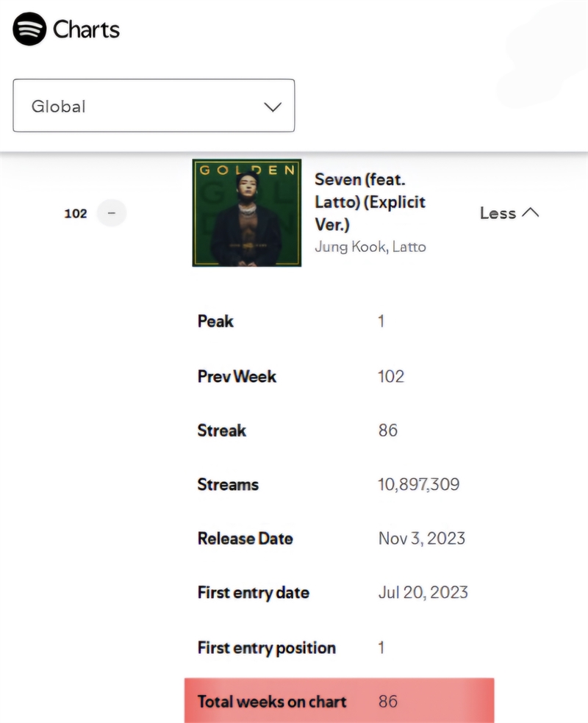The image size is (588, 723).
Task: Click the Prev Week value 102
Action: point(391,376)
